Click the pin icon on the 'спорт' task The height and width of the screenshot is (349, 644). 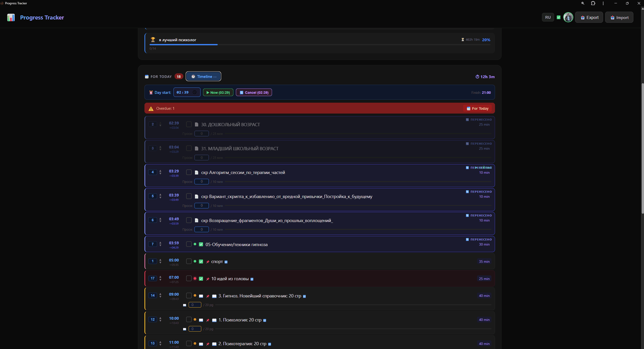(x=208, y=262)
